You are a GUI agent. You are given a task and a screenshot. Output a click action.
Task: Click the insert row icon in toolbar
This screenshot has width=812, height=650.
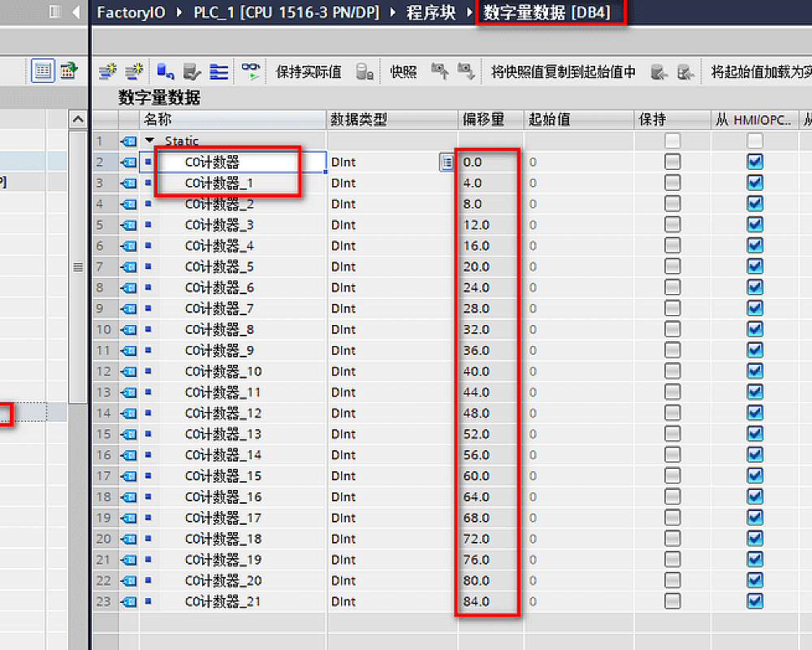(x=108, y=71)
